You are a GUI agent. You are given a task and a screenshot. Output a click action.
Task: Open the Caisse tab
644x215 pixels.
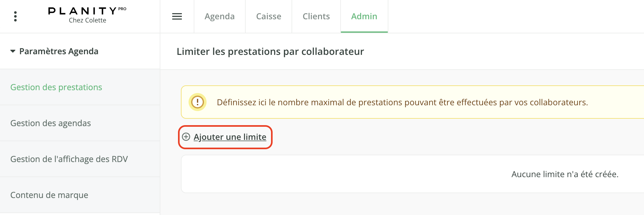(x=269, y=16)
